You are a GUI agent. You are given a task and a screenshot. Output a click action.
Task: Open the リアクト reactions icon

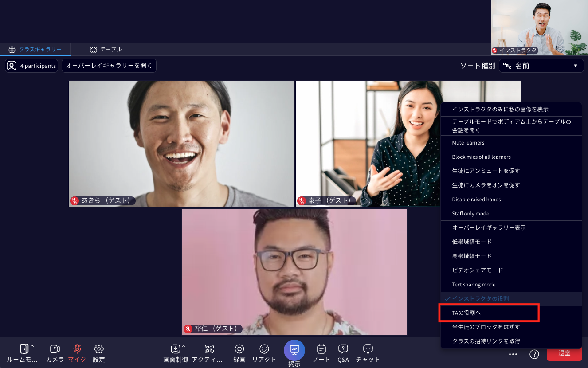[x=264, y=353]
